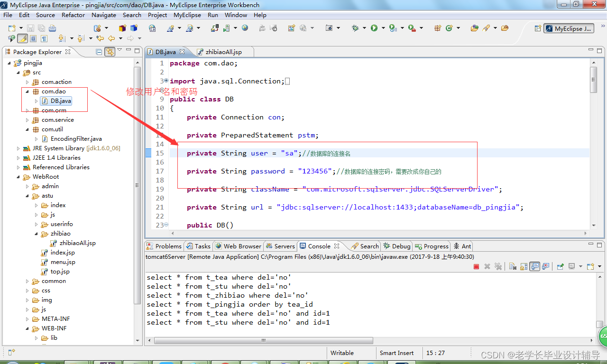Screen dimensions: 607x364
Task: Toggle Scroll Lock in the Console view
Action: (x=524, y=266)
